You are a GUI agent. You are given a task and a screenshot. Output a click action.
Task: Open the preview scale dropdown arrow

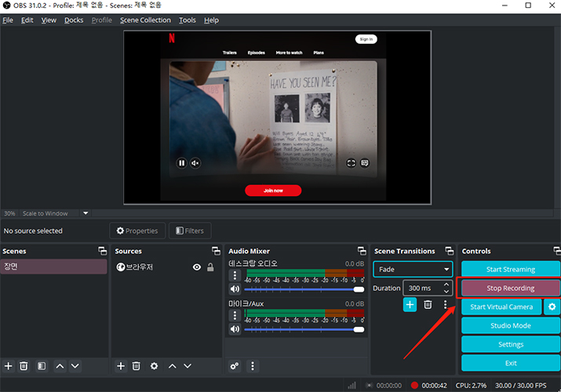[x=86, y=213]
